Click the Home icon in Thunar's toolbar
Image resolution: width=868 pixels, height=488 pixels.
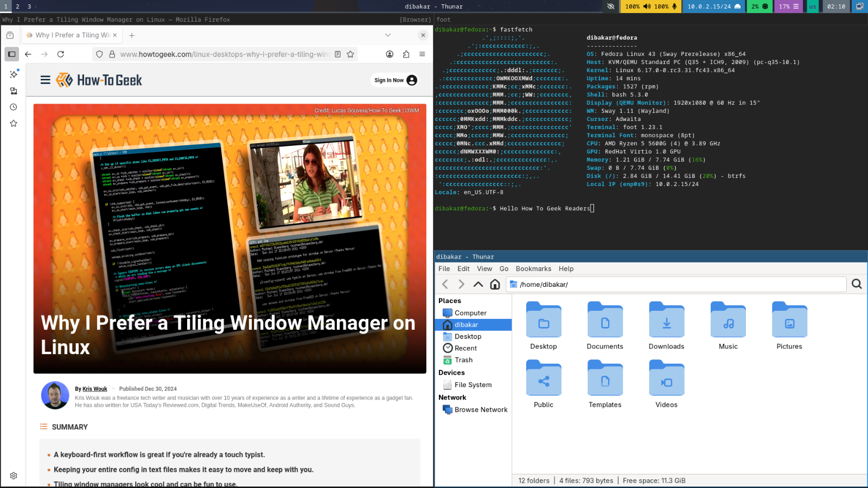point(495,284)
